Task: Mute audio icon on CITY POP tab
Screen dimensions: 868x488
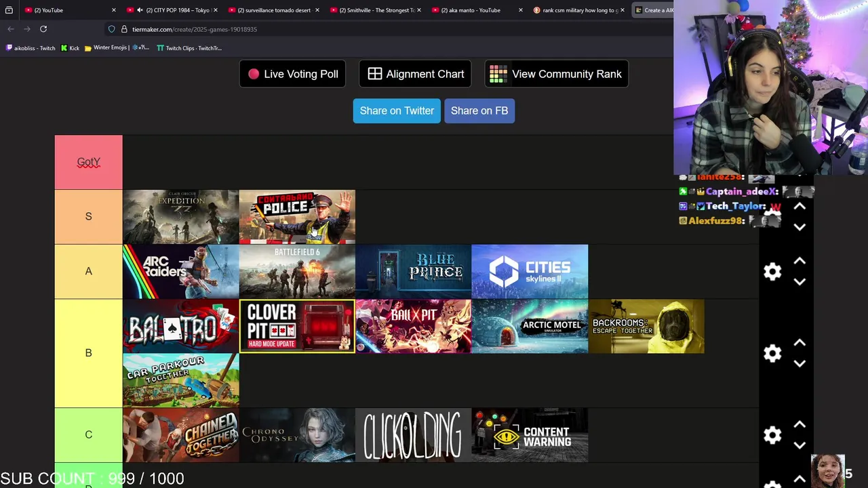Action: tap(140, 10)
